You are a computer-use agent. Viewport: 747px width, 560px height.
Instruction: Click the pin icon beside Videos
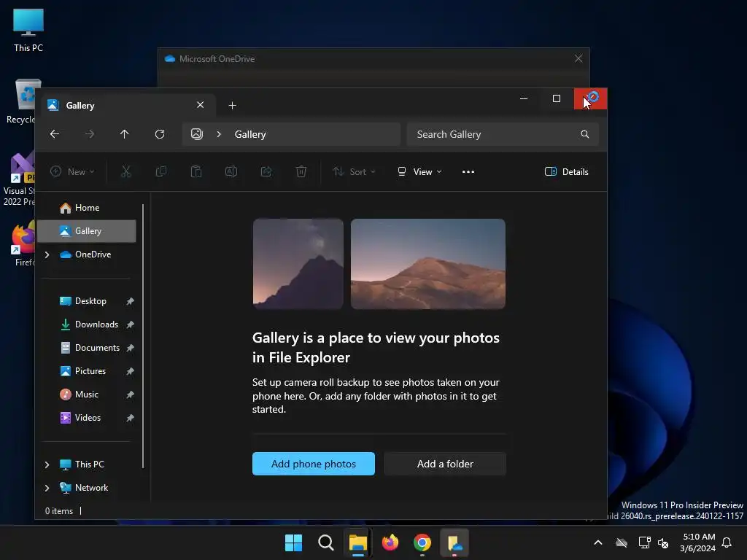pos(130,418)
